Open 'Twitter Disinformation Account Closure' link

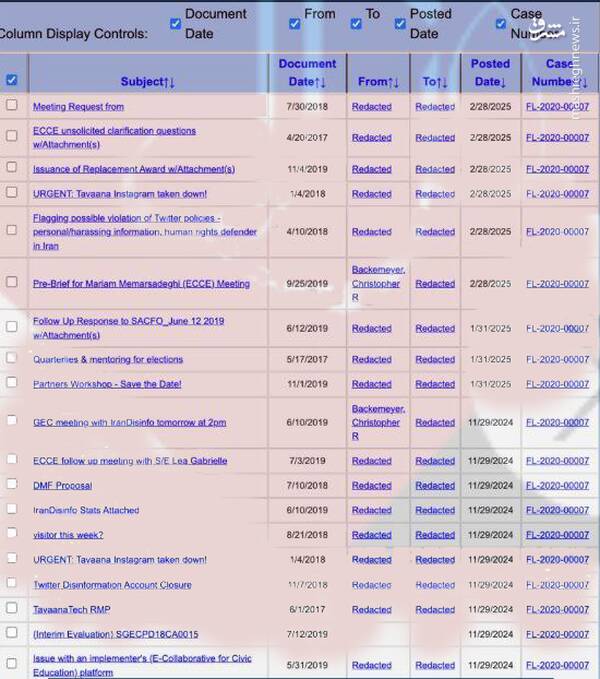pos(112,585)
